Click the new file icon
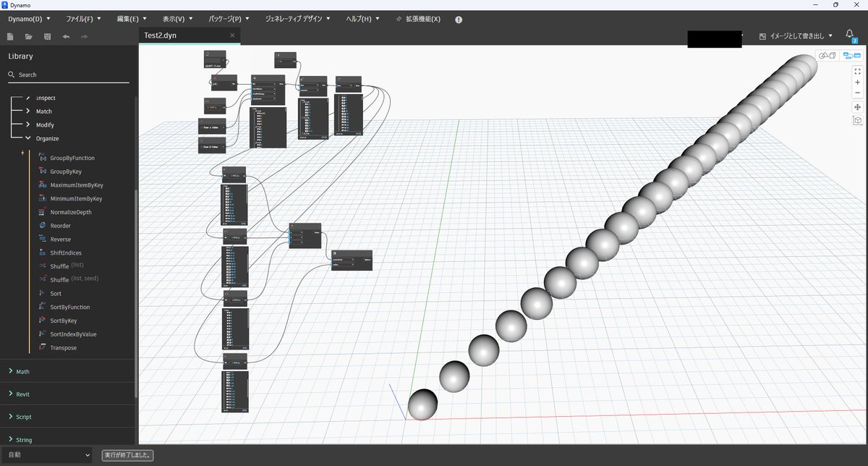The image size is (868, 466). [9, 36]
